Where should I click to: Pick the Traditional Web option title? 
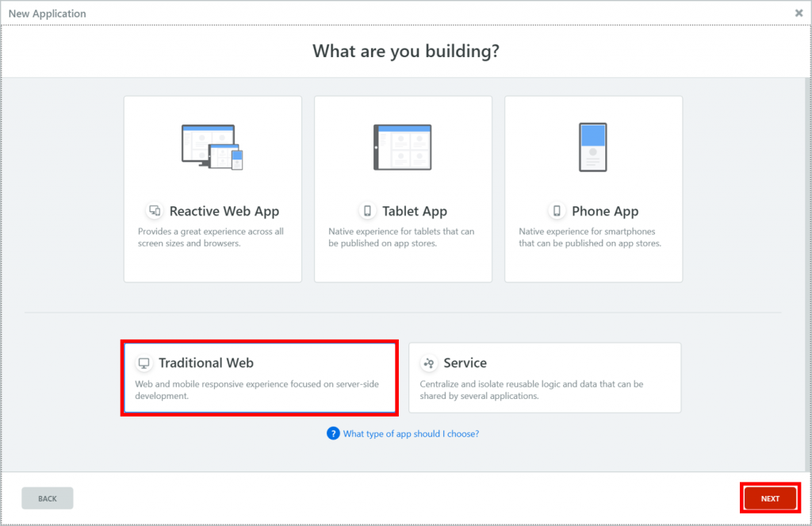pos(206,363)
